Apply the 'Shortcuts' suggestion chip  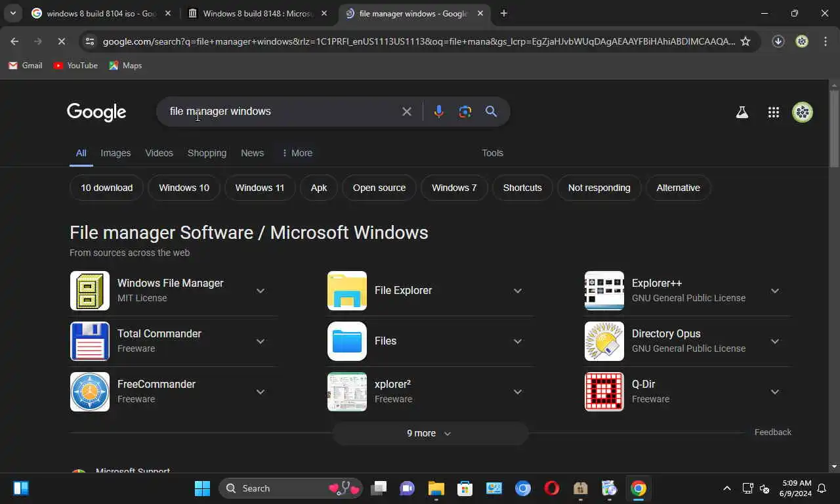[x=522, y=188]
